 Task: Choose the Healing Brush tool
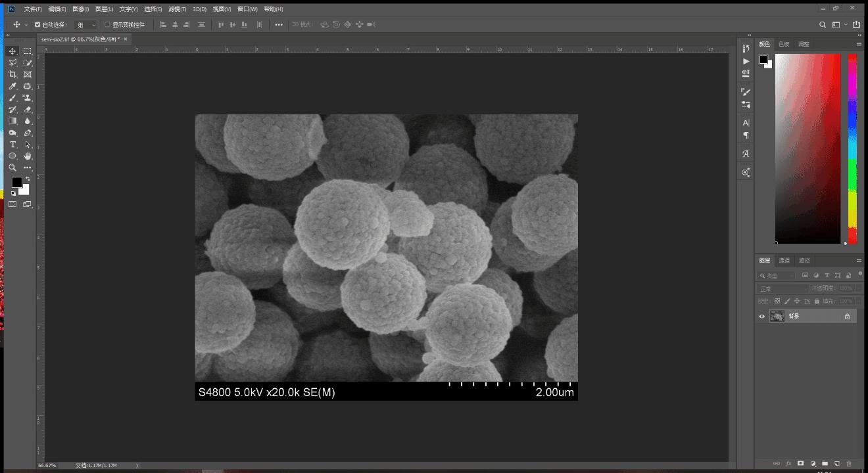[x=27, y=85]
